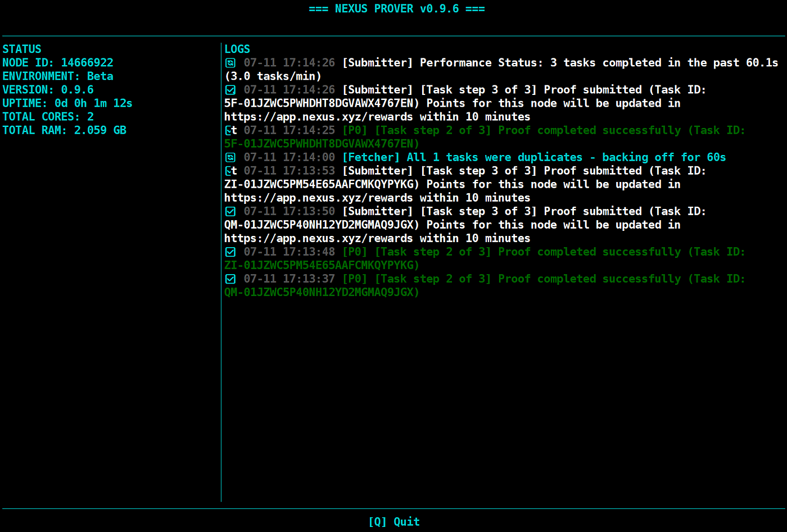Click the checkmark icon on the QM-01JZWC5P40NH12YD2MGMAQ9JGX submitted log

point(230,211)
